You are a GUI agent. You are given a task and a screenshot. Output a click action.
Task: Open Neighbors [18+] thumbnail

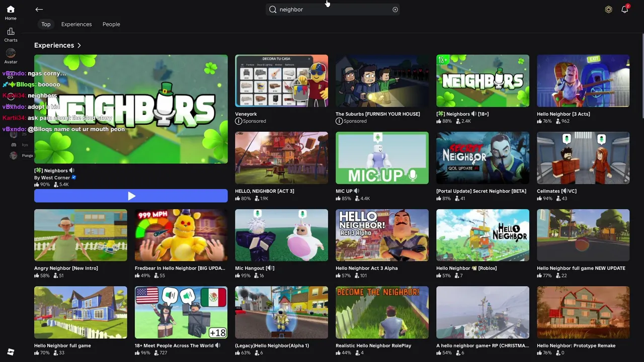pyautogui.click(x=482, y=81)
